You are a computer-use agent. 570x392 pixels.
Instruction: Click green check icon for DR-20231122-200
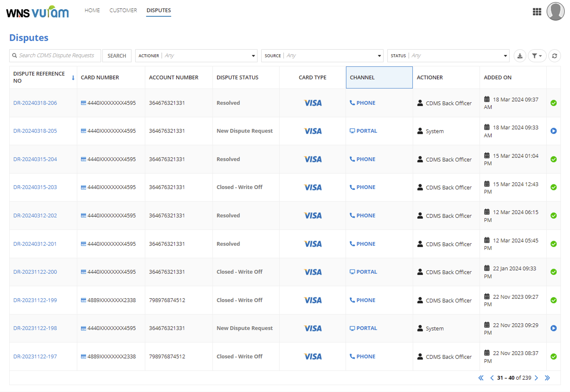coord(553,272)
